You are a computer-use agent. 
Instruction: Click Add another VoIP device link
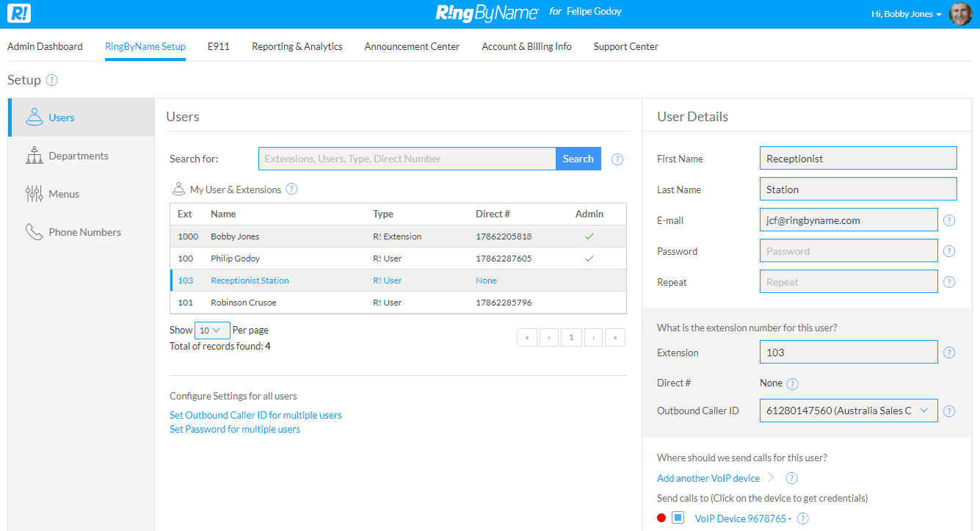pyautogui.click(x=708, y=478)
